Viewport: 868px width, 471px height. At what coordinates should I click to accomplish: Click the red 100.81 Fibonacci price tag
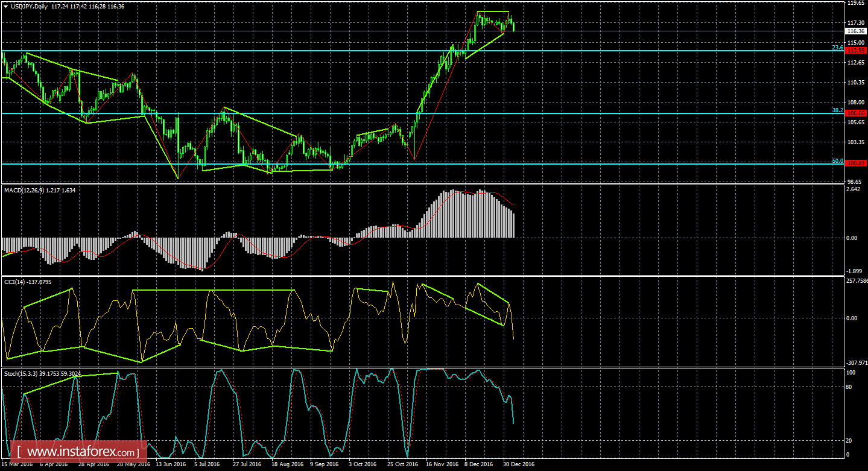pyautogui.click(x=855, y=163)
